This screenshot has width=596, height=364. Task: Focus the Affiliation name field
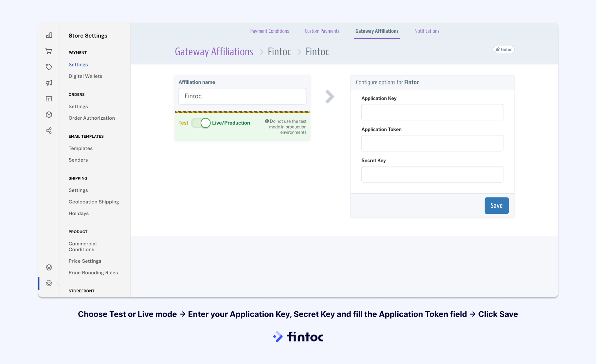tap(243, 96)
